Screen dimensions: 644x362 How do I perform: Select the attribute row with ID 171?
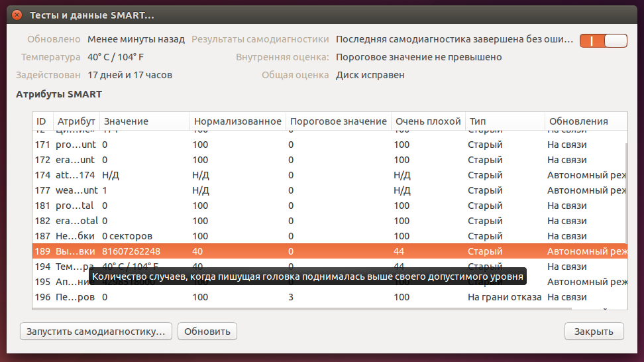point(265,145)
